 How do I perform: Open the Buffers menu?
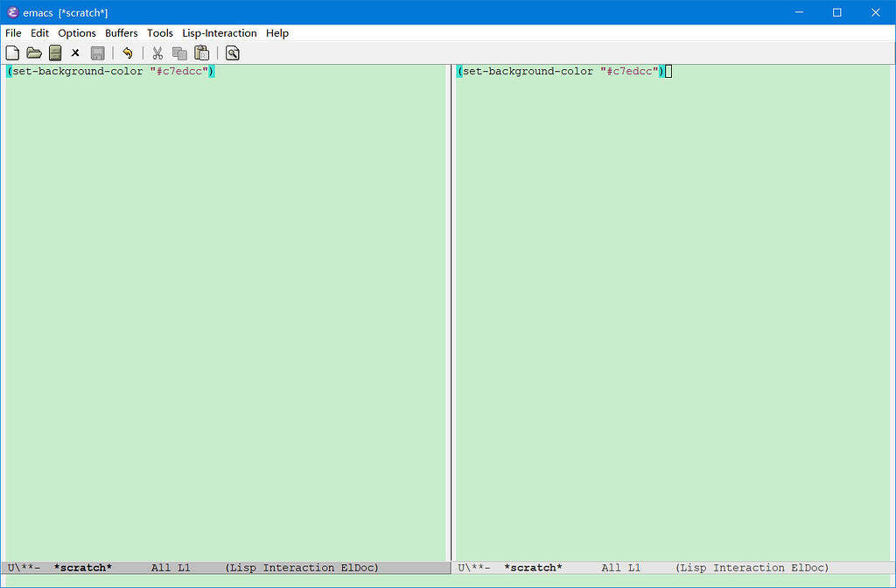pyautogui.click(x=121, y=32)
